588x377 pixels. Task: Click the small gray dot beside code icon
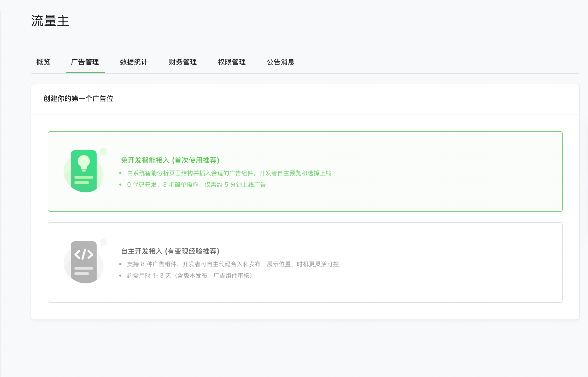click(103, 242)
